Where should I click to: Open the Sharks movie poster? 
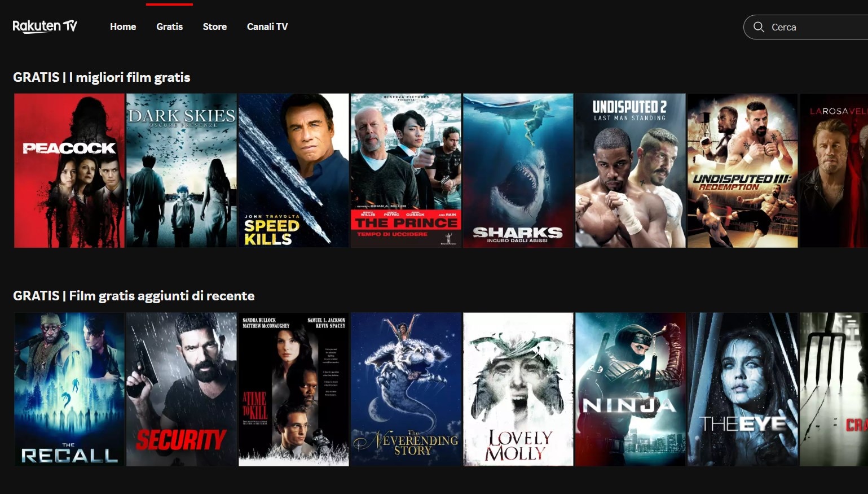pos(518,171)
